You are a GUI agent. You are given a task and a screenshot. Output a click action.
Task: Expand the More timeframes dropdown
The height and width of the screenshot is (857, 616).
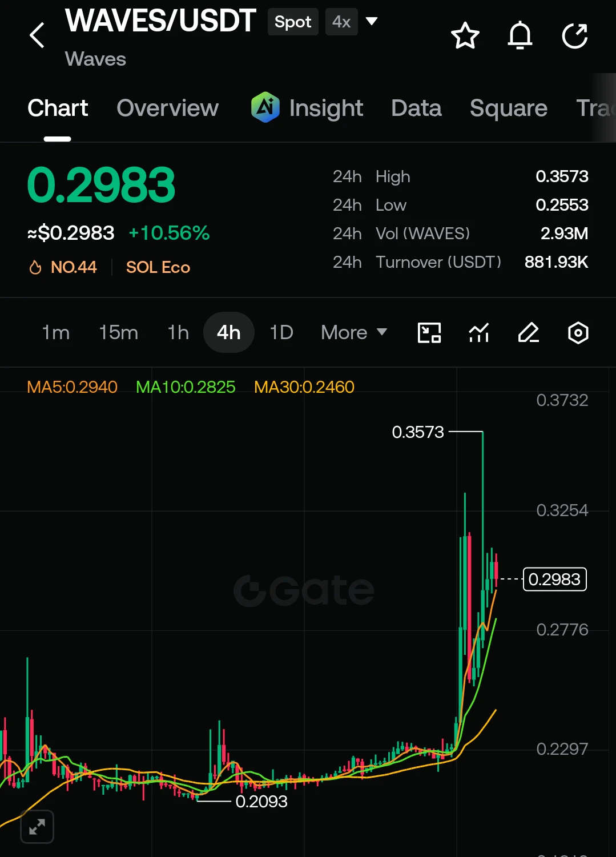tap(354, 332)
